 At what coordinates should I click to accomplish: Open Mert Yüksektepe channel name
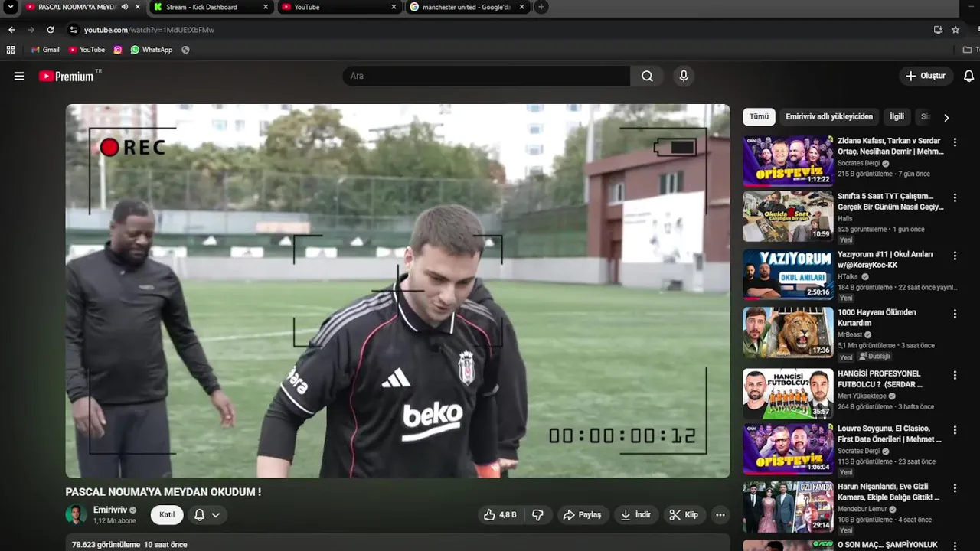[x=862, y=396]
